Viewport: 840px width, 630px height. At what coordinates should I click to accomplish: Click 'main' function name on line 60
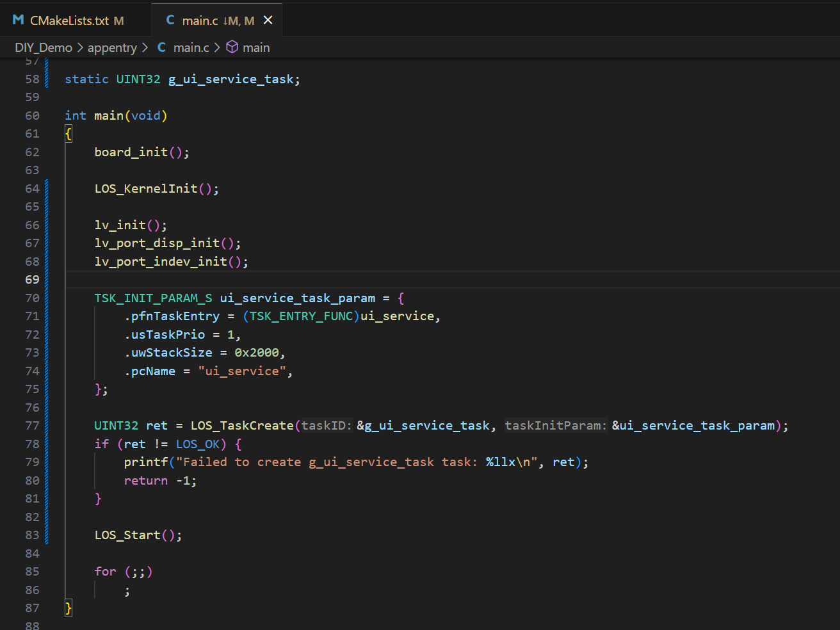109,116
